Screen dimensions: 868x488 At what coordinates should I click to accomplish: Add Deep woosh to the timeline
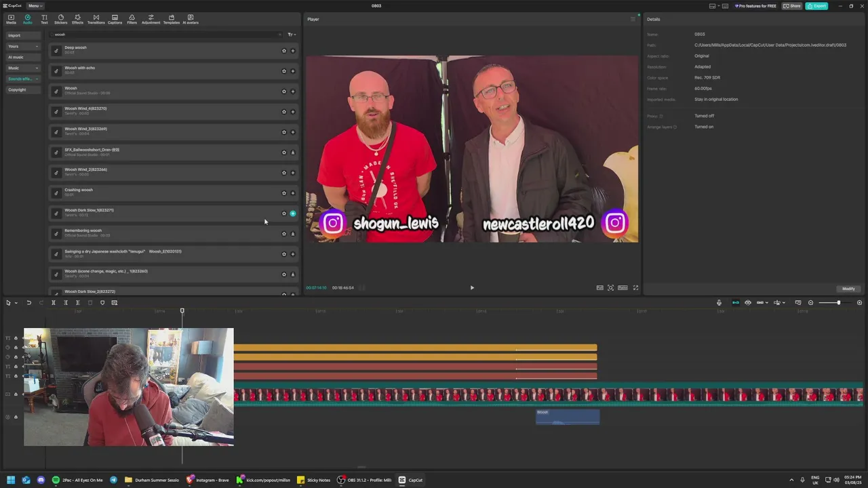click(x=293, y=51)
